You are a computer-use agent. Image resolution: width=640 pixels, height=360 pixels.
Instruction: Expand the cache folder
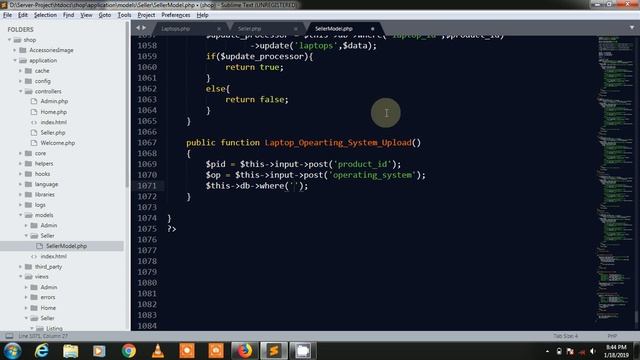point(20,71)
